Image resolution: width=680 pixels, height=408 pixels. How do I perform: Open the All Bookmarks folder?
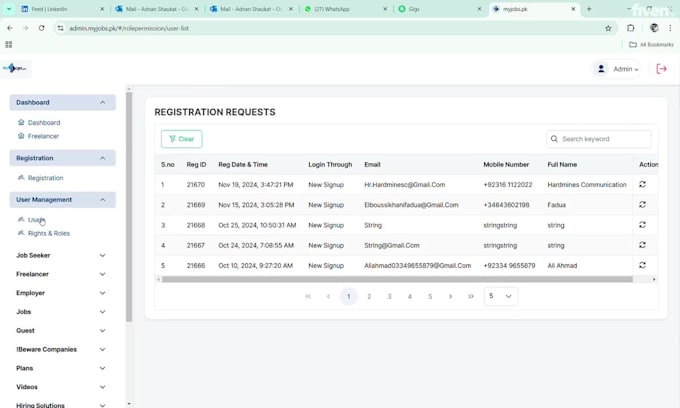click(651, 44)
